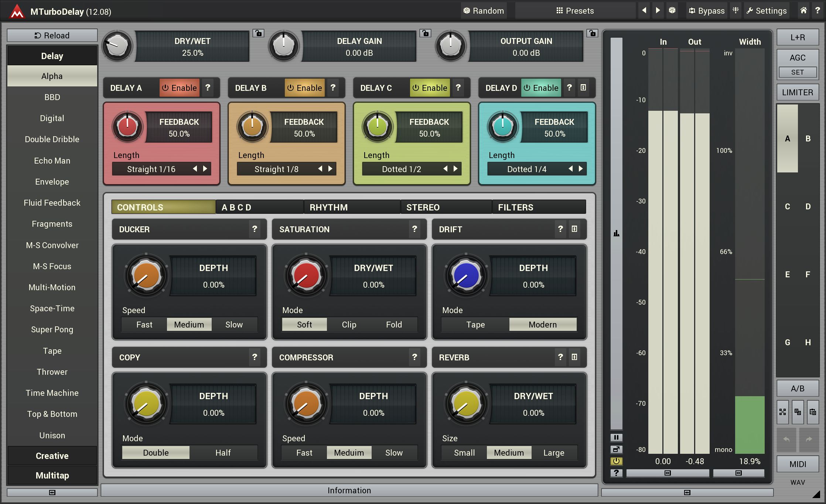Click the MIDI button
The width and height of the screenshot is (826, 504).
pos(798,464)
